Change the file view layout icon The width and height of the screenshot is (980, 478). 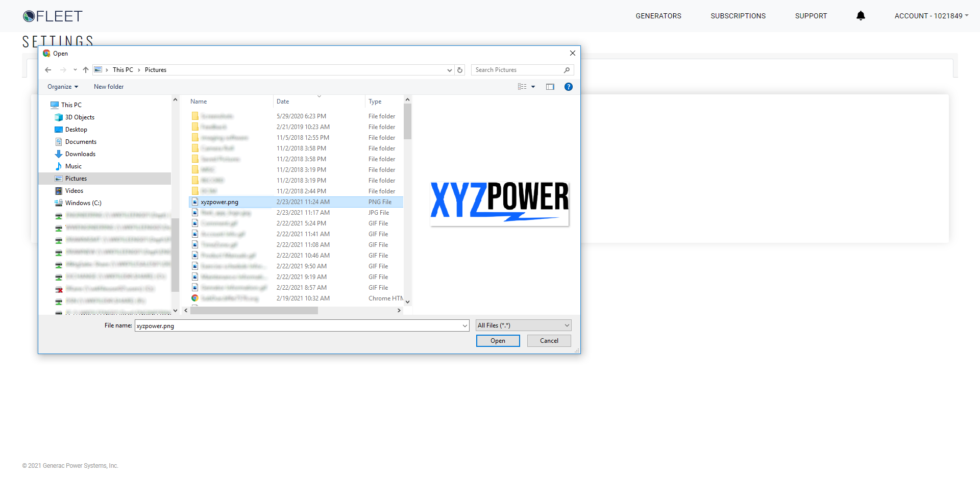click(x=522, y=87)
